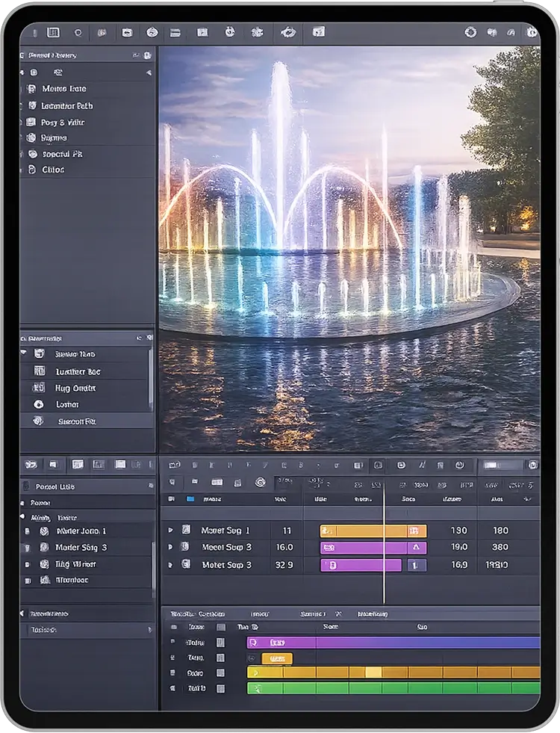Click the sync arrows icon in top toolbar
The image size is (560, 733).
pos(287,32)
